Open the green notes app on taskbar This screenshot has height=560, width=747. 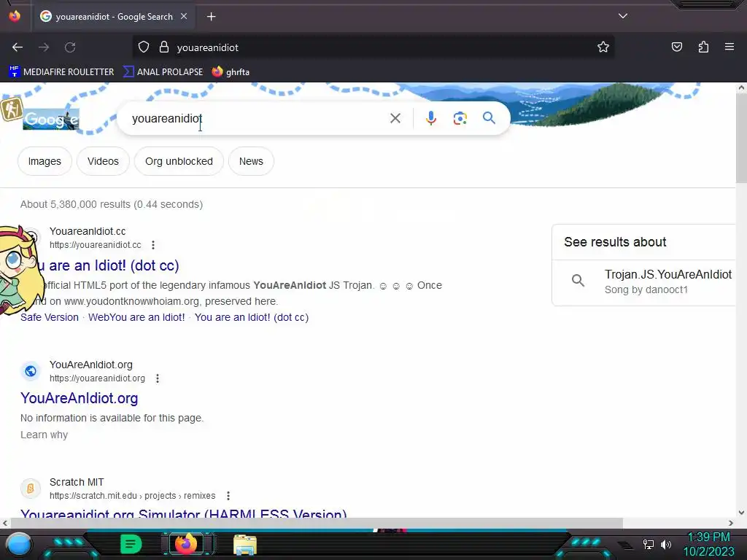click(x=131, y=544)
